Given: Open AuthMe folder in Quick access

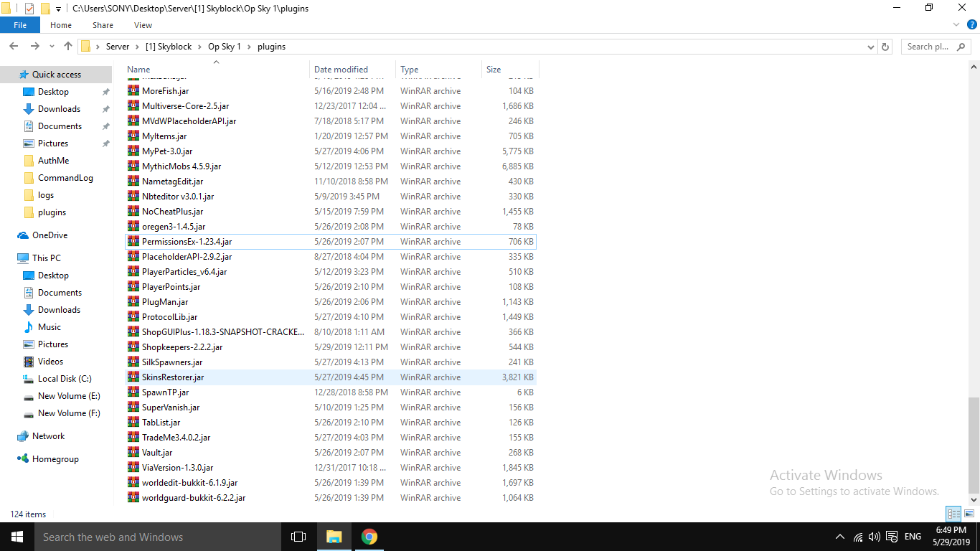Looking at the screenshot, I should click(53, 161).
